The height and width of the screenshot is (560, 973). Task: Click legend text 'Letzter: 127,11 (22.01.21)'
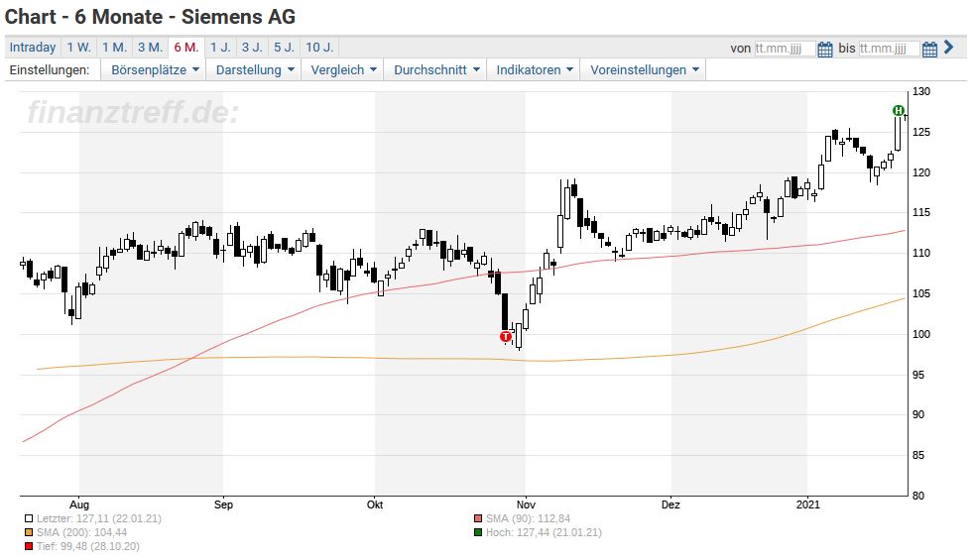[98, 518]
